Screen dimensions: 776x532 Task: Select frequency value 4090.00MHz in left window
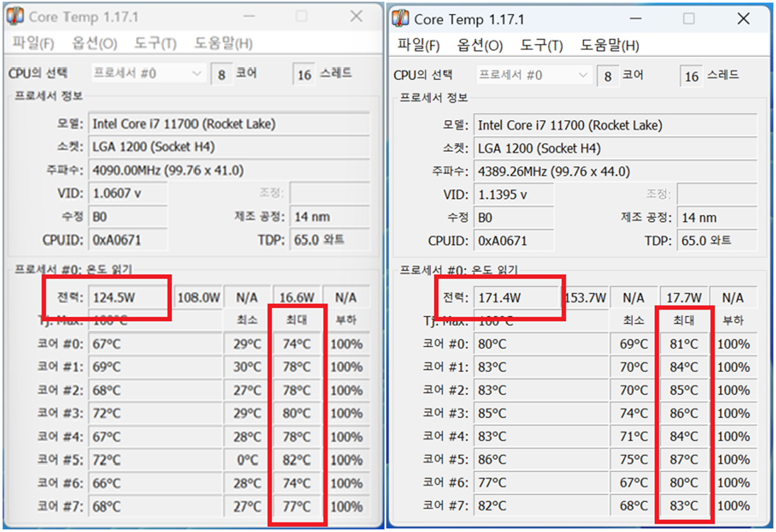click(x=229, y=171)
